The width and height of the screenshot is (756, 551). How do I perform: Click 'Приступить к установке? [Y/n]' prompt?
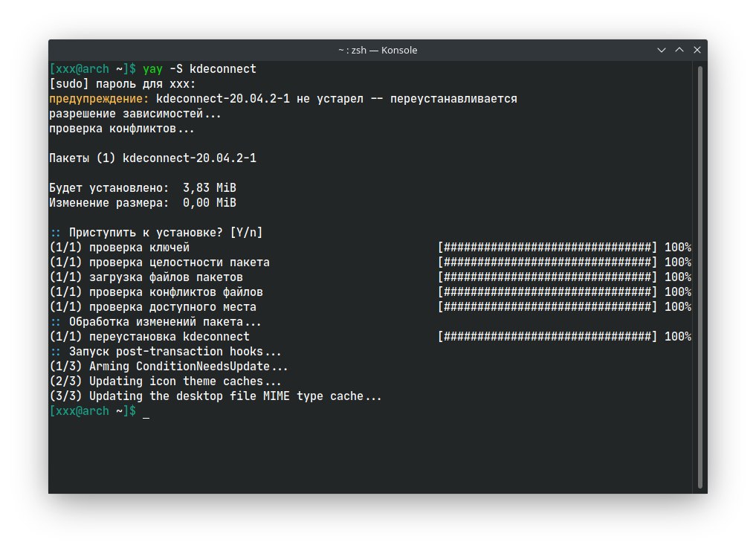[x=165, y=233]
